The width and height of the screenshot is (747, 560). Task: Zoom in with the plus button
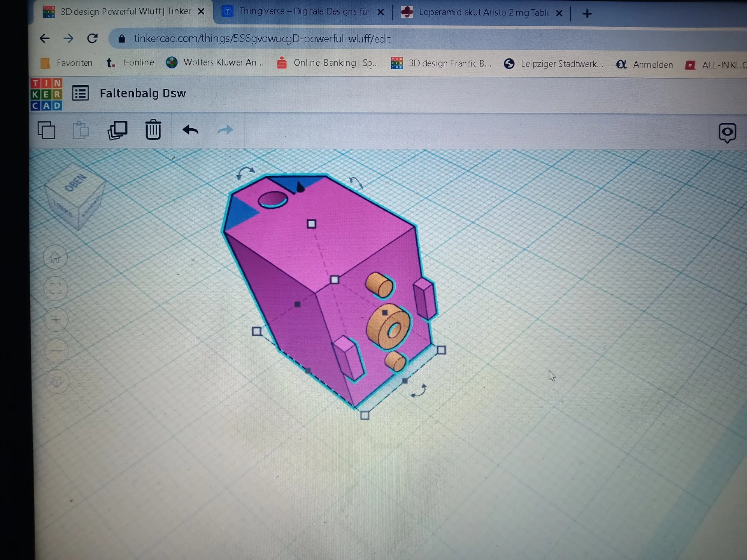pos(56,320)
